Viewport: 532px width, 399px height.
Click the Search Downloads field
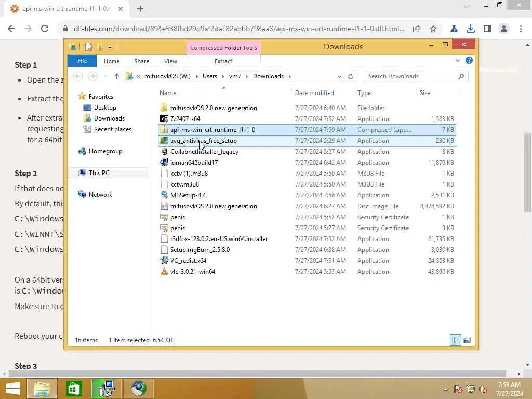[x=416, y=76]
